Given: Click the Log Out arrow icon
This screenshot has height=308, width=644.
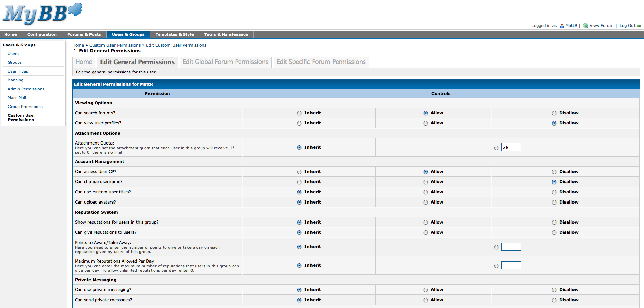Looking at the screenshot, I should [x=639, y=26].
